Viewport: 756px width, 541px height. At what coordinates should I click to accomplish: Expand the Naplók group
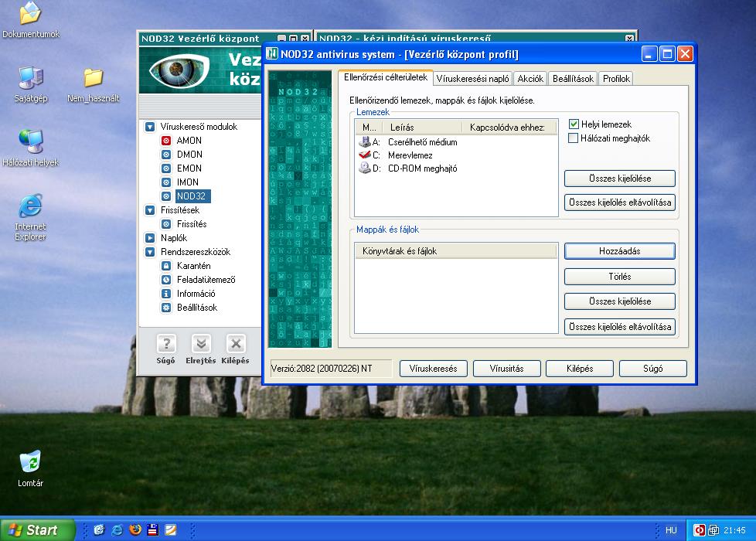pyautogui.click(x=150, y=238)
